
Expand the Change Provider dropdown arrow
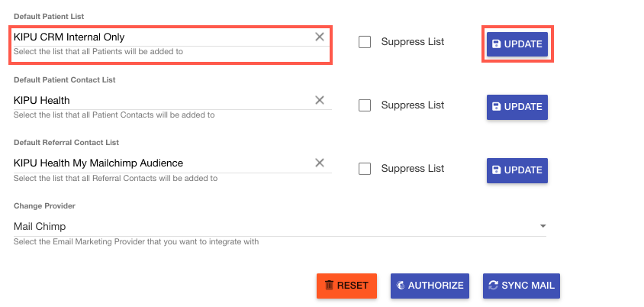click(x=543, y=227)
